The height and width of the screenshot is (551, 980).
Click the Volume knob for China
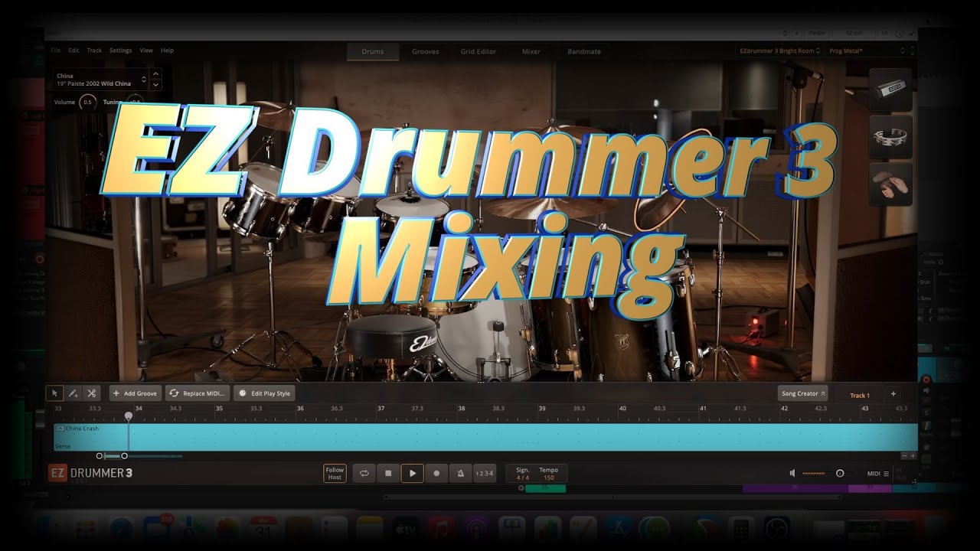(87, 102)
